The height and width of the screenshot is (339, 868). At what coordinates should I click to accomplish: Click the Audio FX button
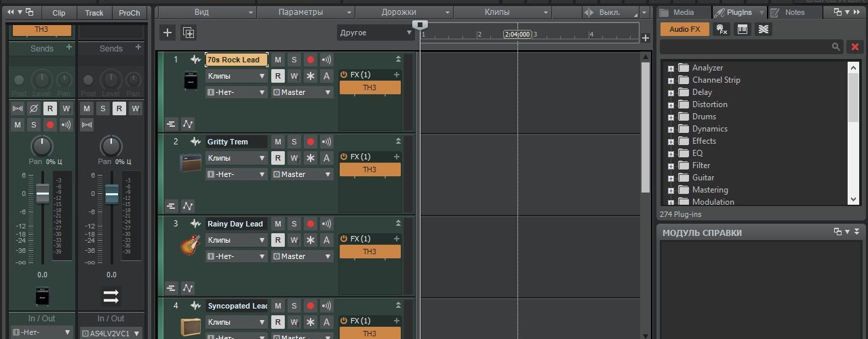tap(685, 29)
